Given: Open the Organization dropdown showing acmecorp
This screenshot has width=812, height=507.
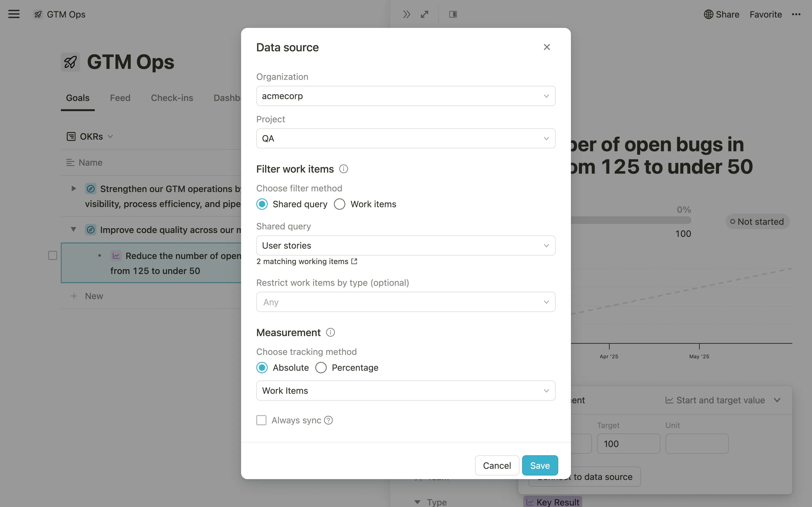Looking at the screenshot, I should [x=406, y=96].
